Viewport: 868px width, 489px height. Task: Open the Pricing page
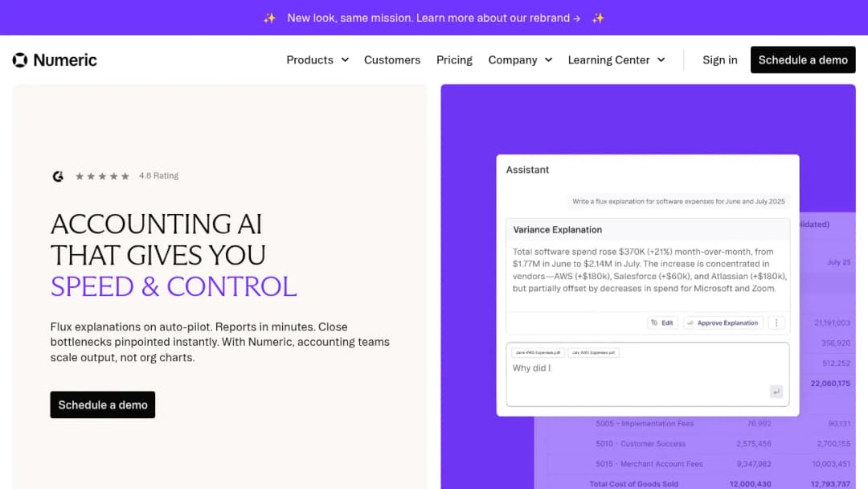(x=454, y=60)
